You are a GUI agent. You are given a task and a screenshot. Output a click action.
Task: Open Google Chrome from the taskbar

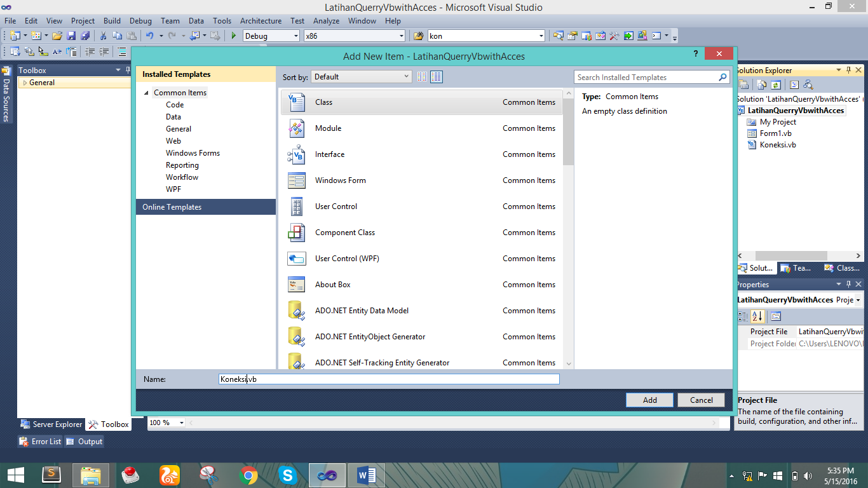[x=248, y=475]
